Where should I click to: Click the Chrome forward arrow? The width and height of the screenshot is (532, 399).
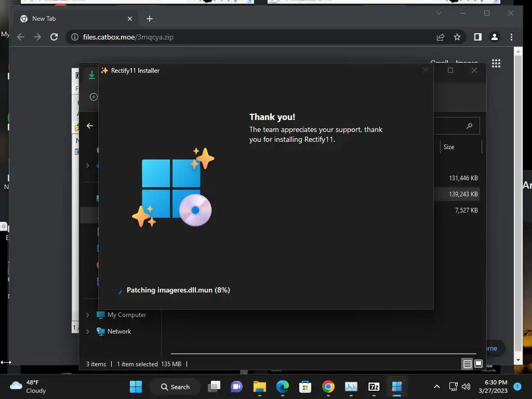tap(37, 37)
